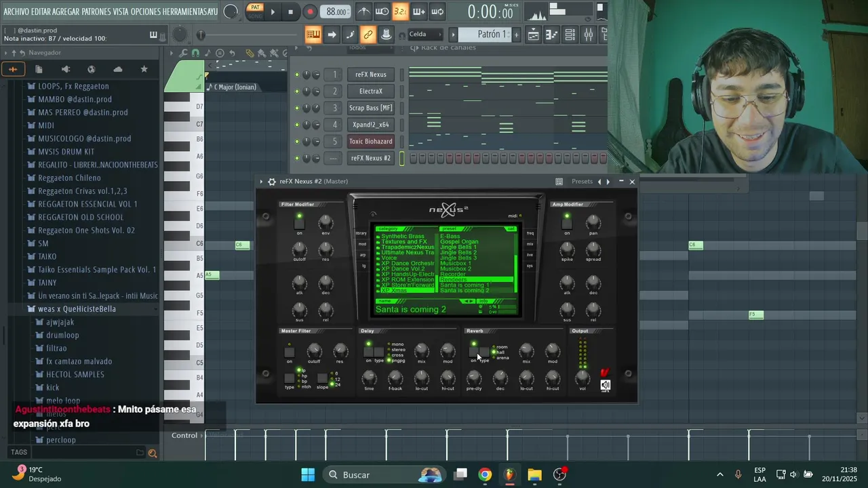Click the Nexus detached window grid icon
The width and height of the screenshot is (868, 488).
click(559, 182)
